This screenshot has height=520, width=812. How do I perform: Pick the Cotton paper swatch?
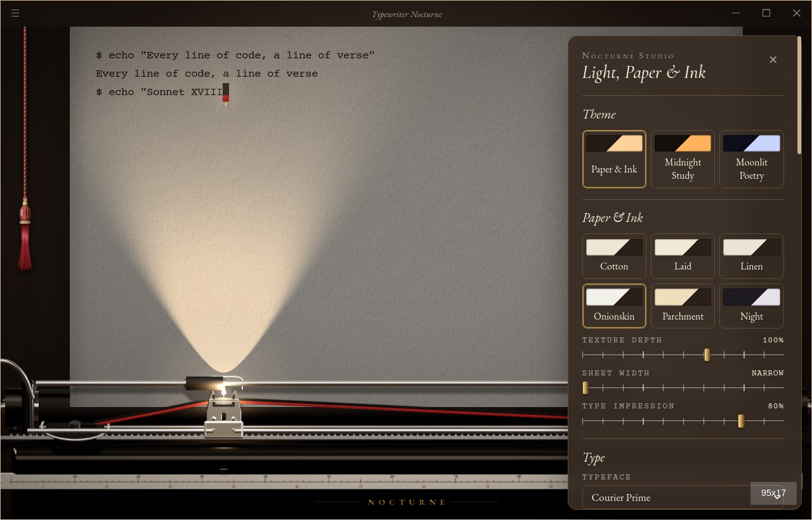point(614,256)
